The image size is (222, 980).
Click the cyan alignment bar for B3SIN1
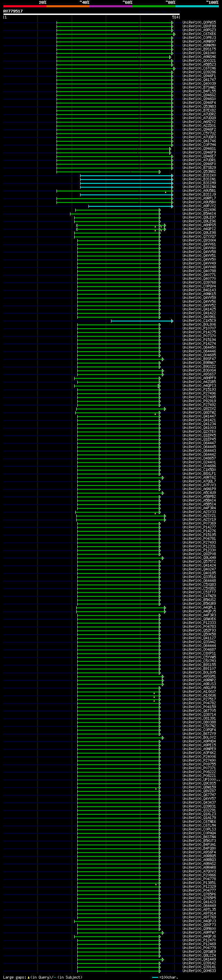126,180
